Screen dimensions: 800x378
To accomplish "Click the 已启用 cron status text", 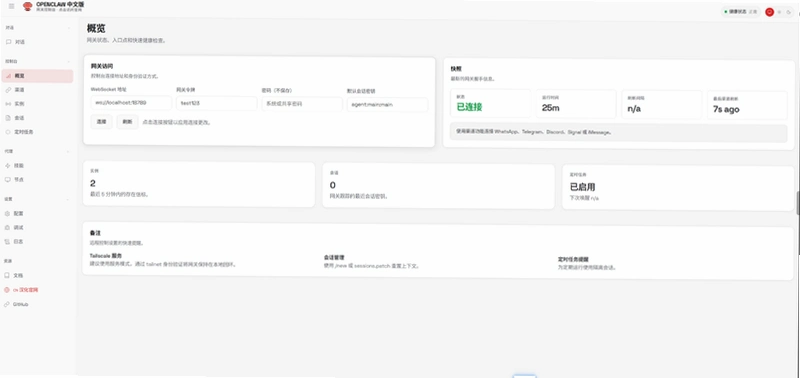I will pos(583,187).
